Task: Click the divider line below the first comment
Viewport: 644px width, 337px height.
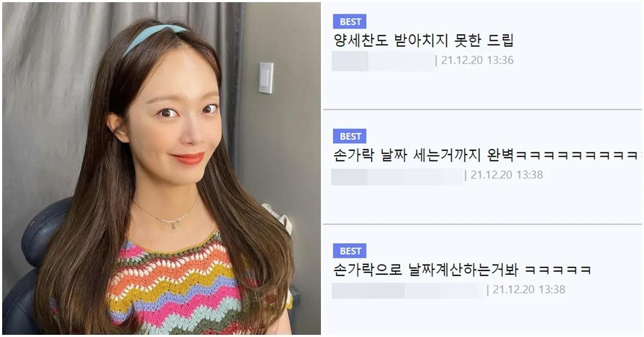Action: (482, 109)
